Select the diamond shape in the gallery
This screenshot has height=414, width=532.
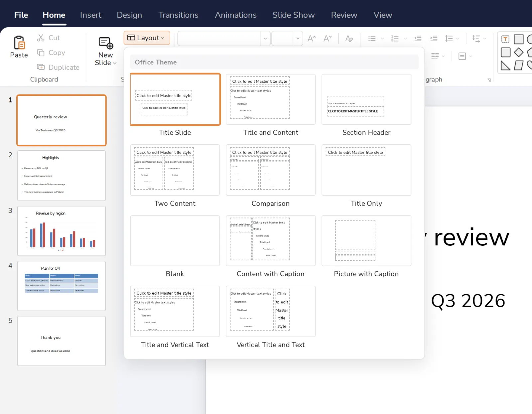point(518,53)
